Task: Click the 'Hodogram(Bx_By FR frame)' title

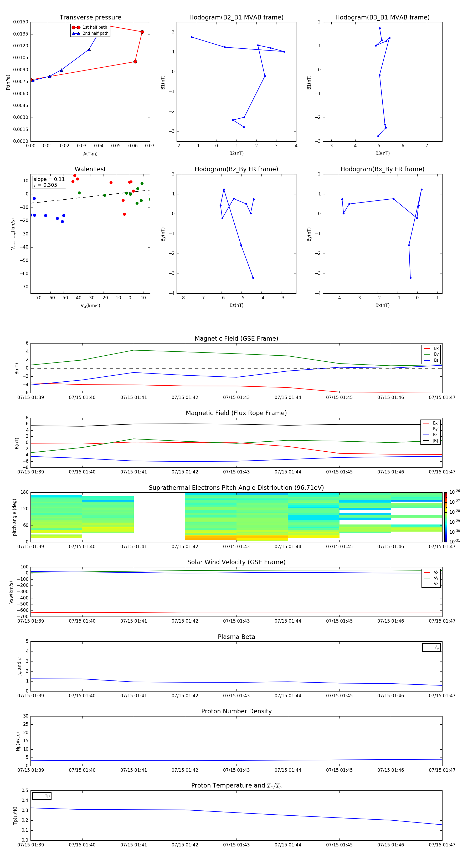Action: pyautogui.click(x=382, y=169)
